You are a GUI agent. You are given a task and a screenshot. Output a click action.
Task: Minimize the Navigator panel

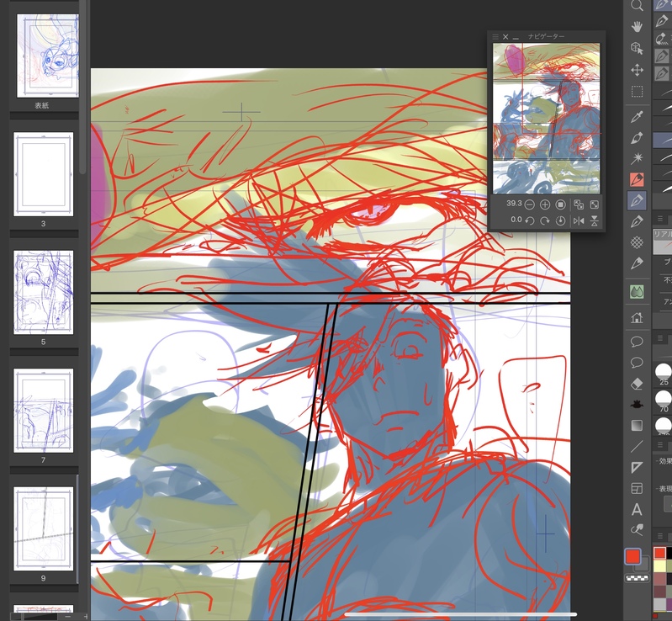click(x=516, y=38)
